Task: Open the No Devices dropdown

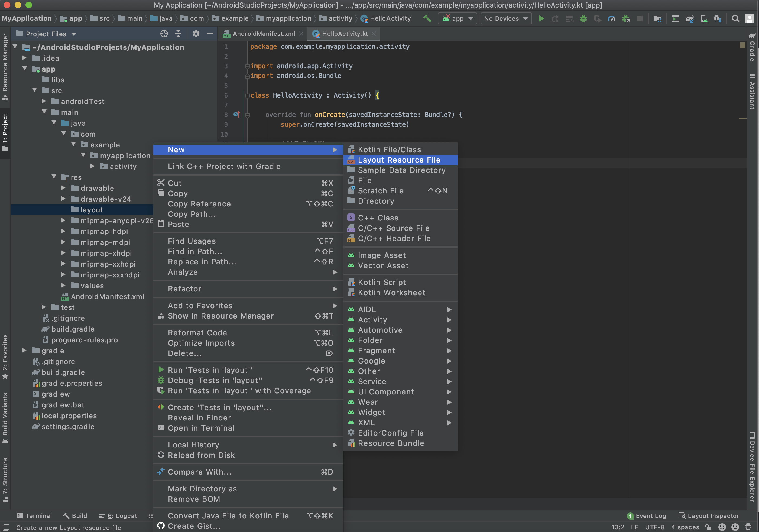Action: [x=505, y=18]
